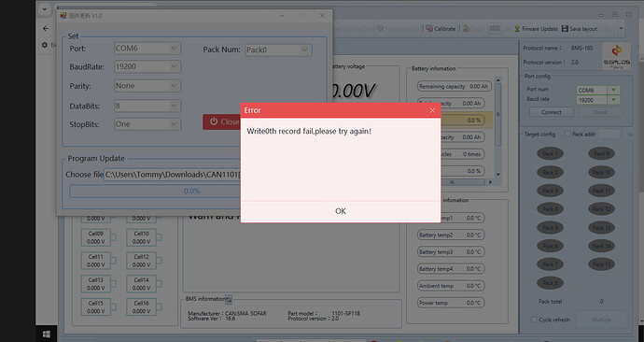
Task: Click the Cell09 voltage box
Action: click(x=96, y=237)
